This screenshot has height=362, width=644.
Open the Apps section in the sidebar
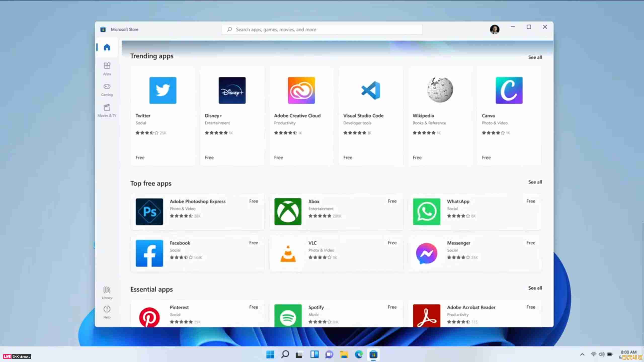tap(107, 69)
